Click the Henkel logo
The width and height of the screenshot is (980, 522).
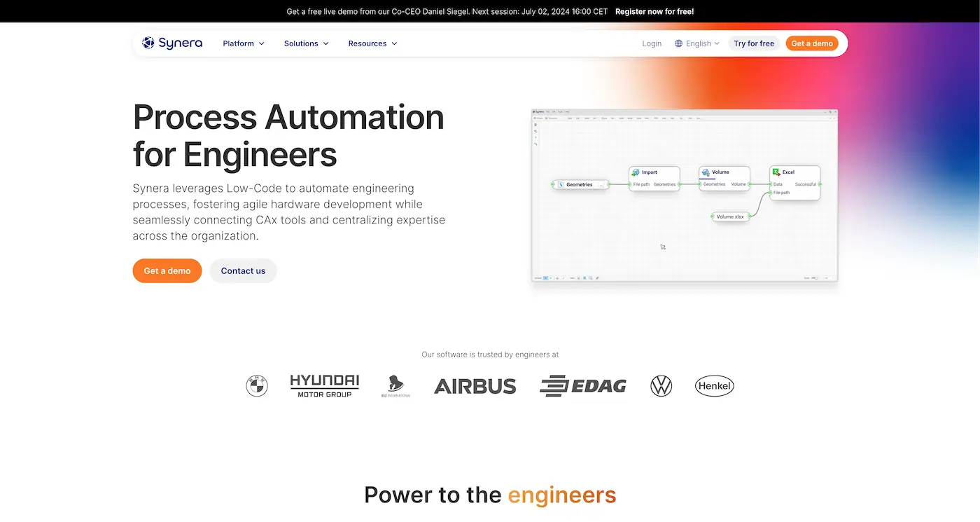[x=715, y=386]
